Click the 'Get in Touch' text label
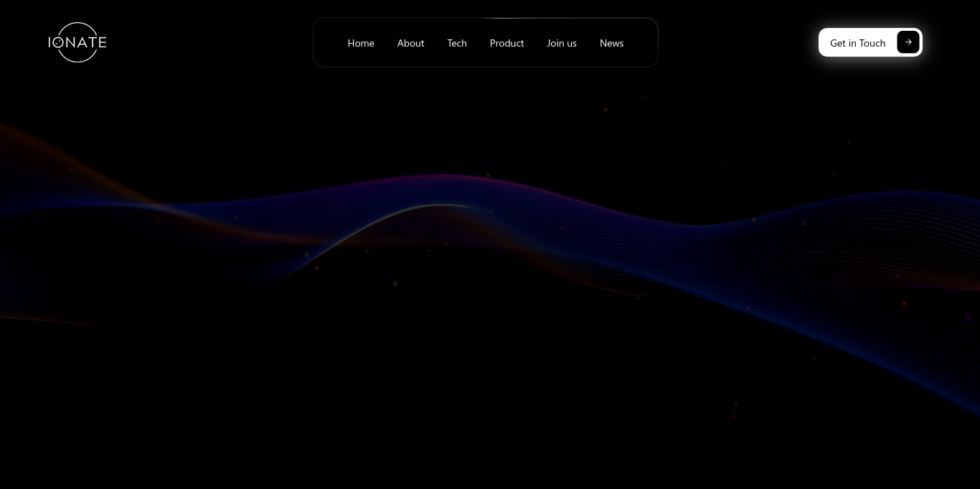Image resolution: width=980 pixels, height=489 pixels. 857,43
